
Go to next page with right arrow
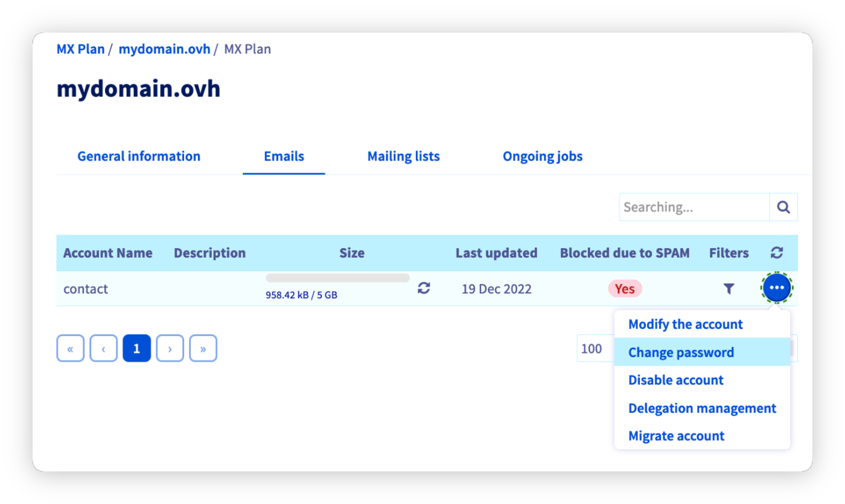click(170, 348)
